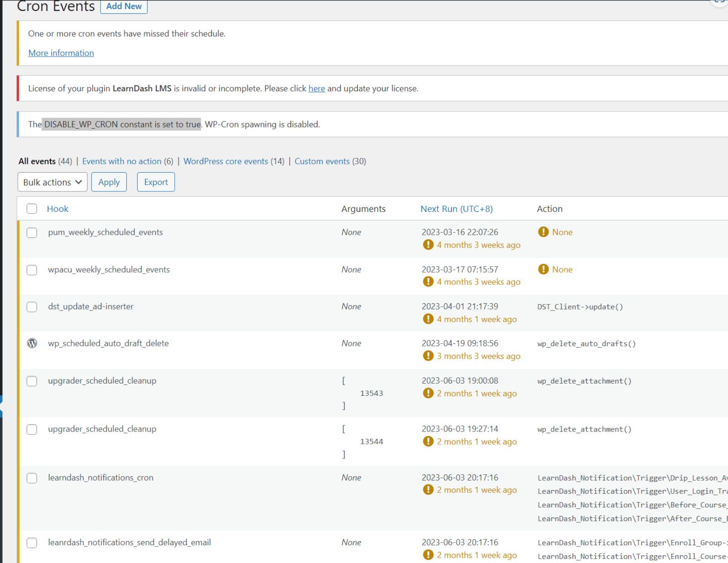
Task: Click the overdue warning icon under 2023-03-16 22:07:26
Action: [428, 245]
